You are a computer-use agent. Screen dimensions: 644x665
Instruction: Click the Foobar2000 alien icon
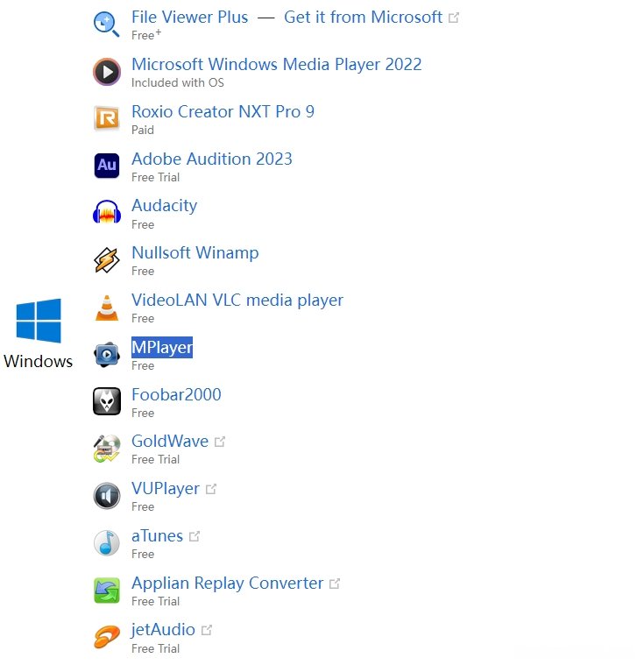[107, 401]
